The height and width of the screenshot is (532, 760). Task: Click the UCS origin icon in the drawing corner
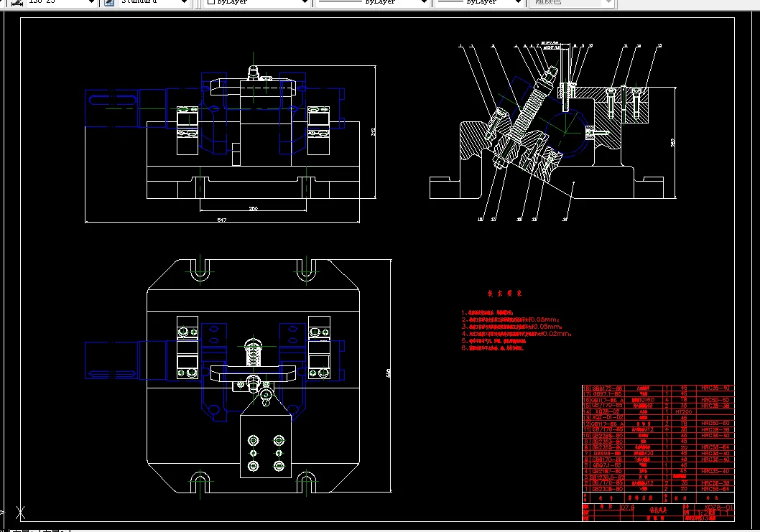[x=20, y=513]
